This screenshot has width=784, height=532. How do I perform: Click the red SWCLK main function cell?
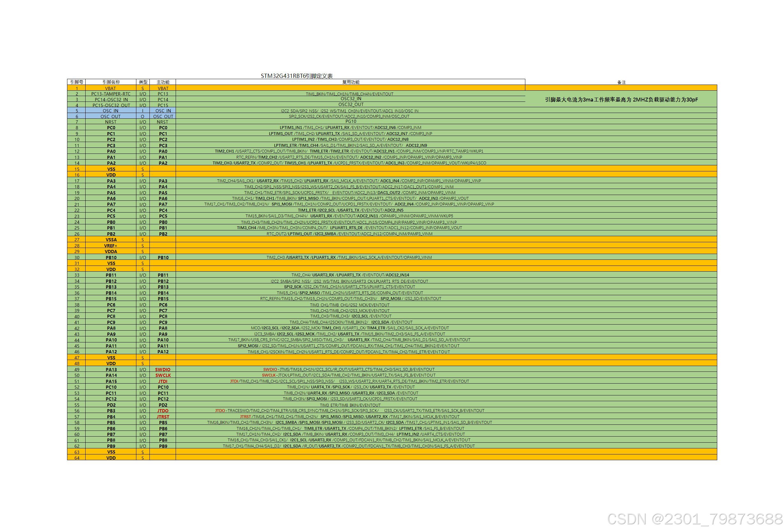[x=163, y=375]
